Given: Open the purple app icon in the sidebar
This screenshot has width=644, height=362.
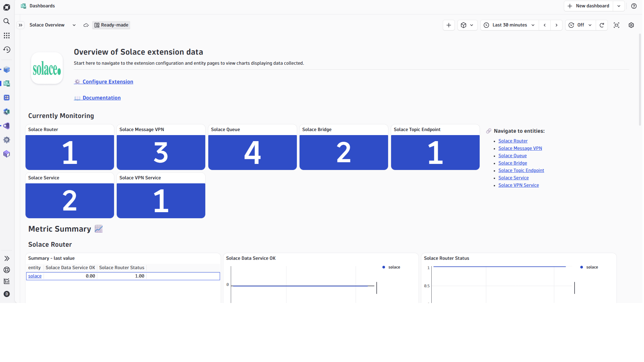Looking at the screenshot, I should tap(7, 126).
